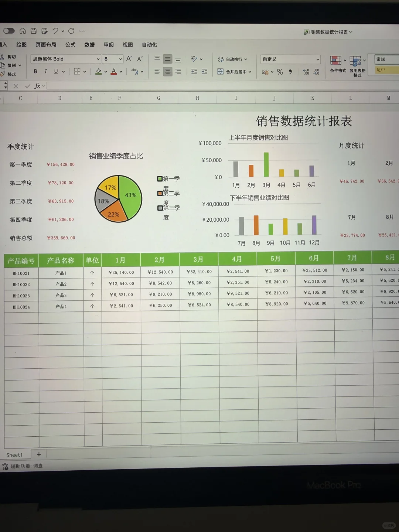
Task: Click the Copy (复制) icon
Action: click(x=9, y=65)
